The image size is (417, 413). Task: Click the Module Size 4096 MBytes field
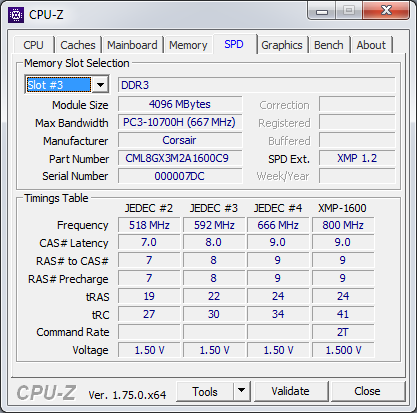click(x=180, y=104)
